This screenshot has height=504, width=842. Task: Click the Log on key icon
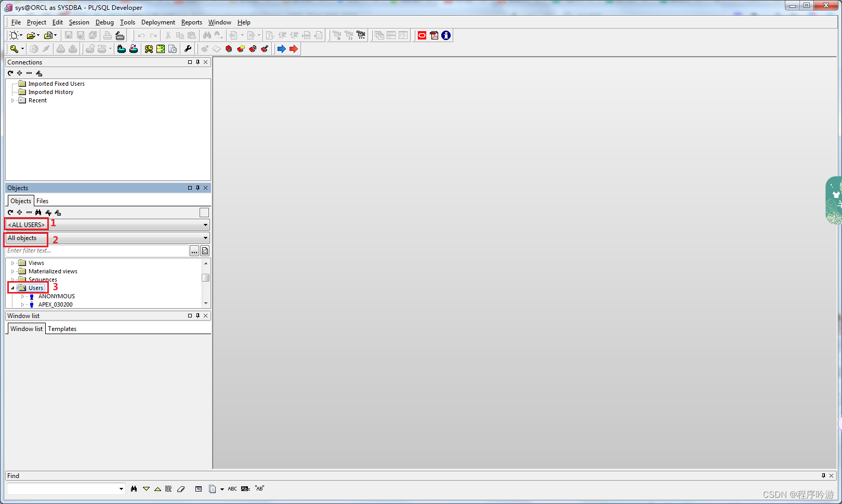pos(14,49)
